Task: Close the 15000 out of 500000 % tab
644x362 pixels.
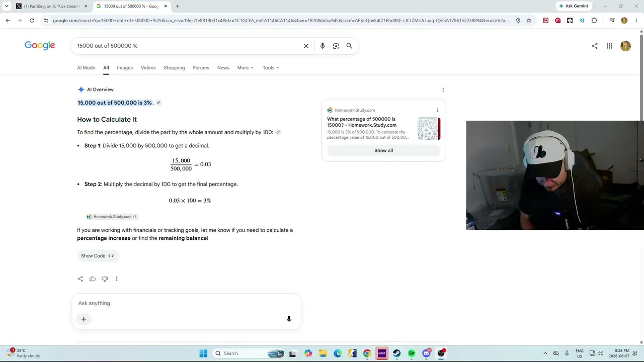Action: [x=166, y=6]
